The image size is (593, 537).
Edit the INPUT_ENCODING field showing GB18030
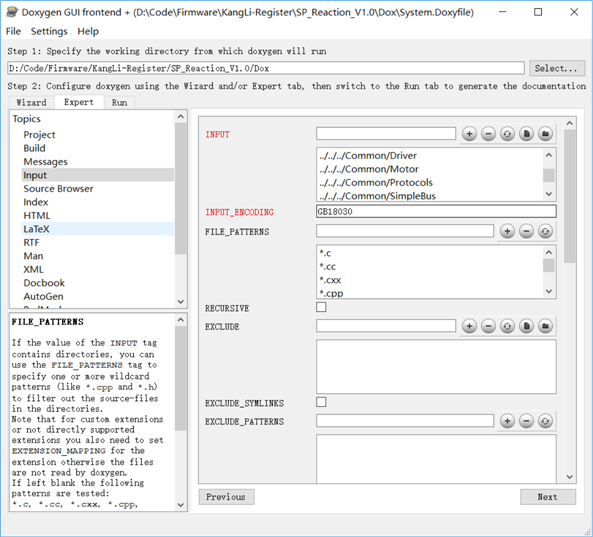(x=436, y=211)
